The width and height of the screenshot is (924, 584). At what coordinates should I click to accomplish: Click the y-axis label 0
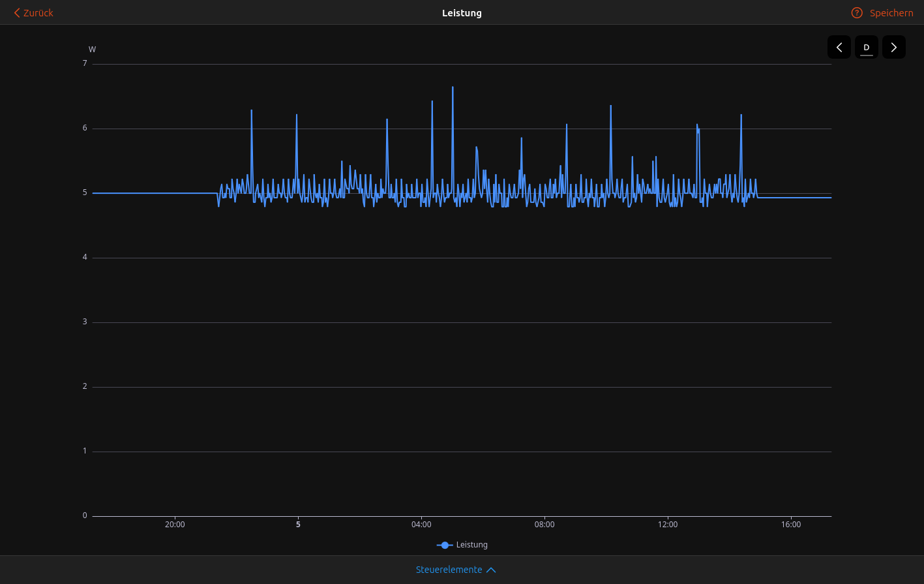85,515
